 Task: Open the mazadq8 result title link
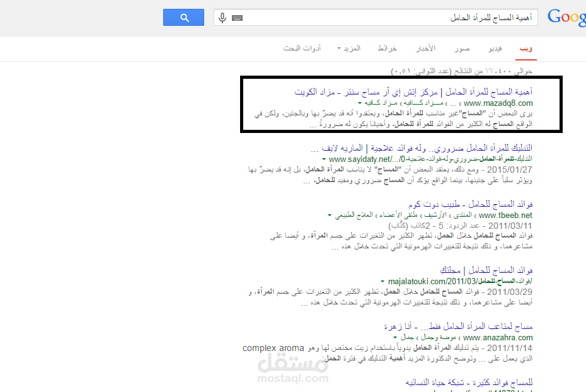pos(413,92)
